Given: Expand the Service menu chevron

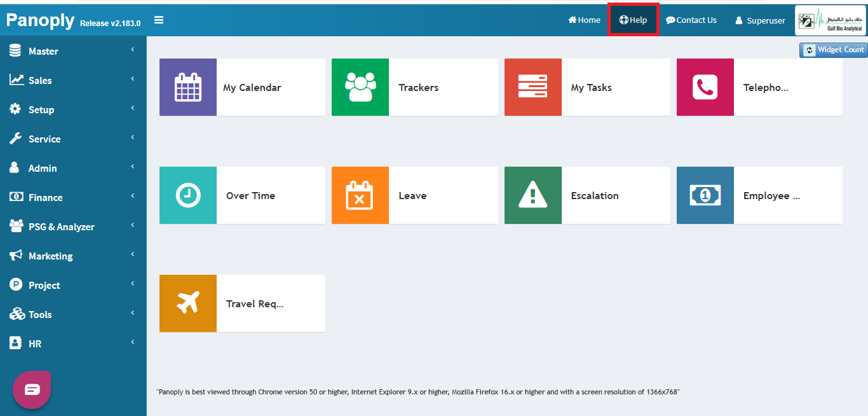Looking at the screenshot, I should (133, 137).
